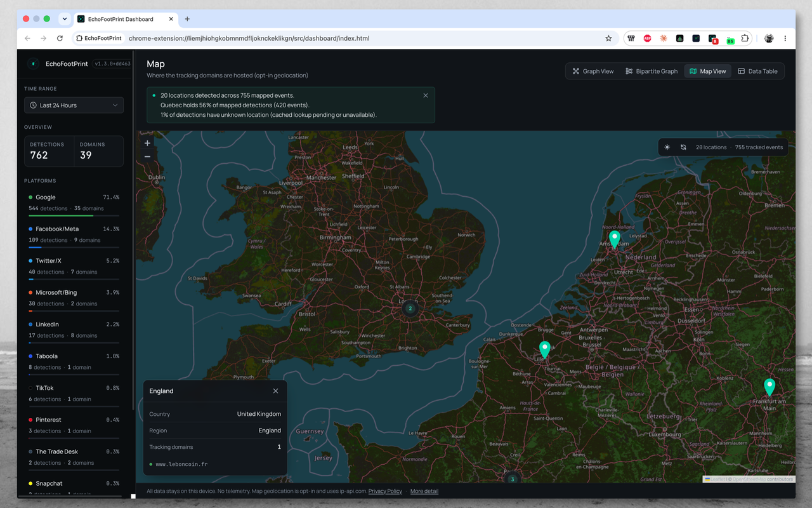Open the Bipartite Graph tab
This screenshot has height=508, width=812.
point(652,71)
